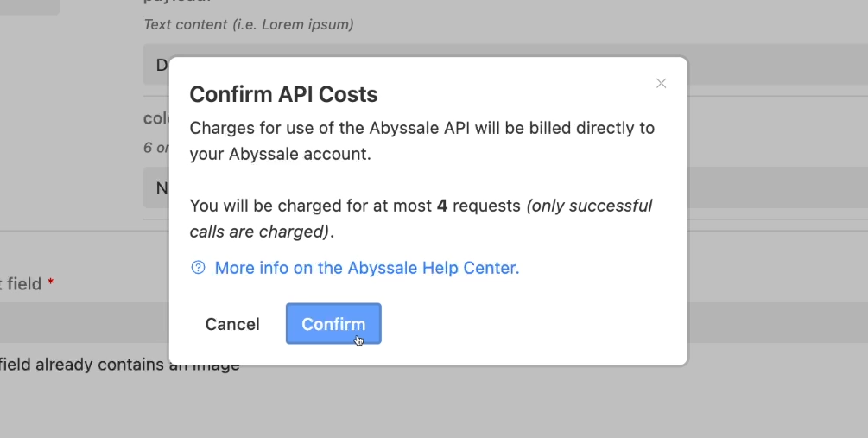Click the 'field already contains an image' text
868x438 pixels.
(119, 365)
